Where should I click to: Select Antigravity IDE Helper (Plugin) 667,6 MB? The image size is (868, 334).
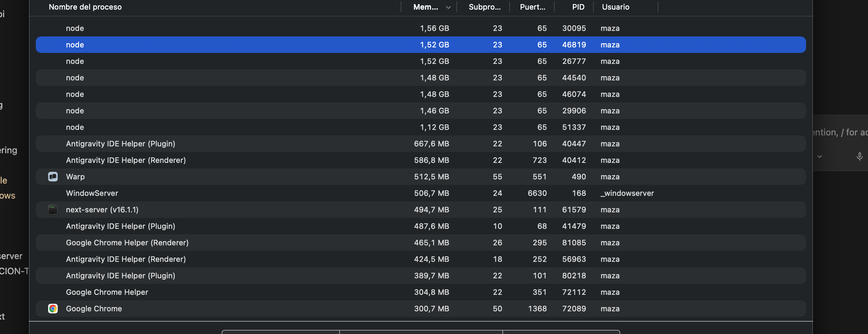421,144
